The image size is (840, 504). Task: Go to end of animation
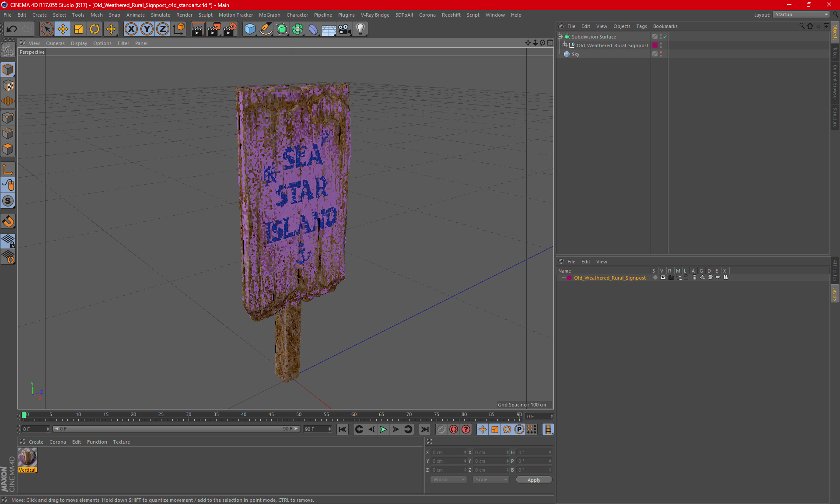(x=424, y=429)
